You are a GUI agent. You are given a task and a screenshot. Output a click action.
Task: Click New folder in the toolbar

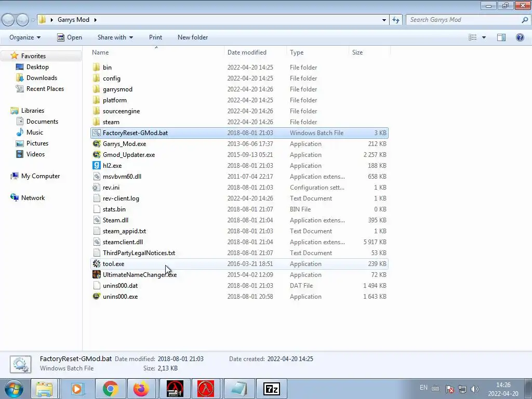193,37
